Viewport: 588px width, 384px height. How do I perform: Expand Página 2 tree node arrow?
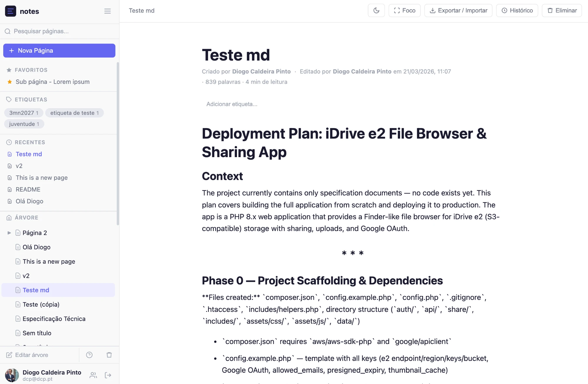(x=9, y=233)
